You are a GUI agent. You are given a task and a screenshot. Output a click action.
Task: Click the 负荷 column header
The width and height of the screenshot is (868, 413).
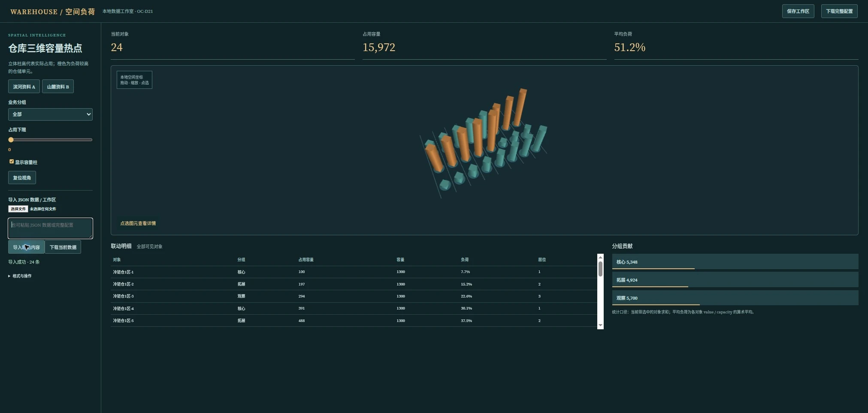[465, 260]
